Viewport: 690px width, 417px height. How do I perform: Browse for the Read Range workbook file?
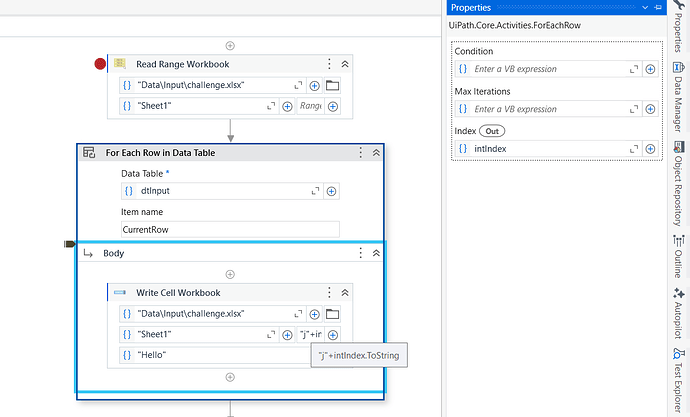click(332, 85)
